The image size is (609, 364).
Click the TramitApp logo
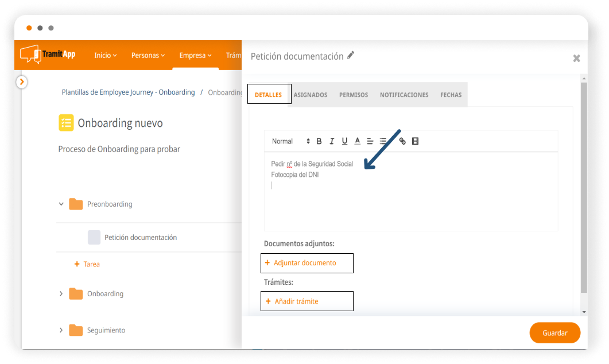[48, 55]
